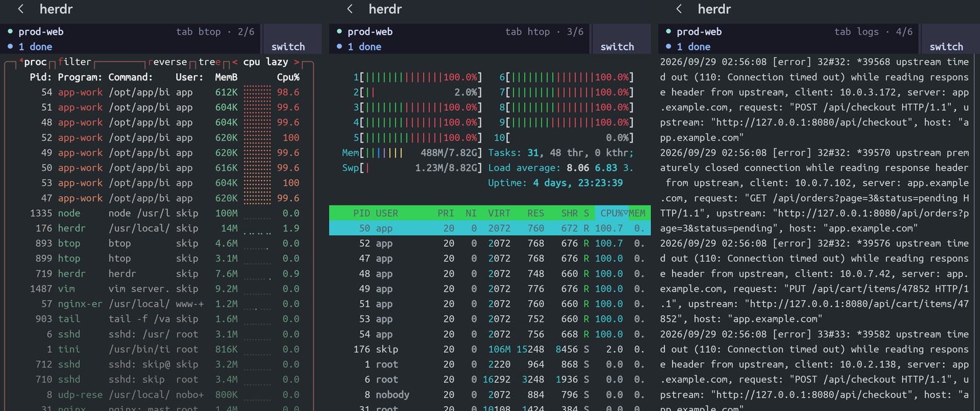Select the node process row pid 1335
Screen dimensions: 980x411
(x=158, y=213)
